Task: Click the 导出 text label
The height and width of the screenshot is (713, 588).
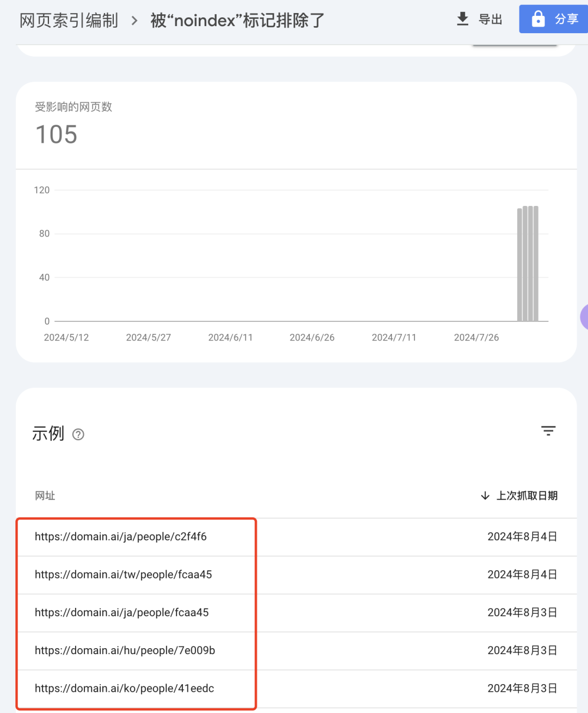Action: point(490,20)
